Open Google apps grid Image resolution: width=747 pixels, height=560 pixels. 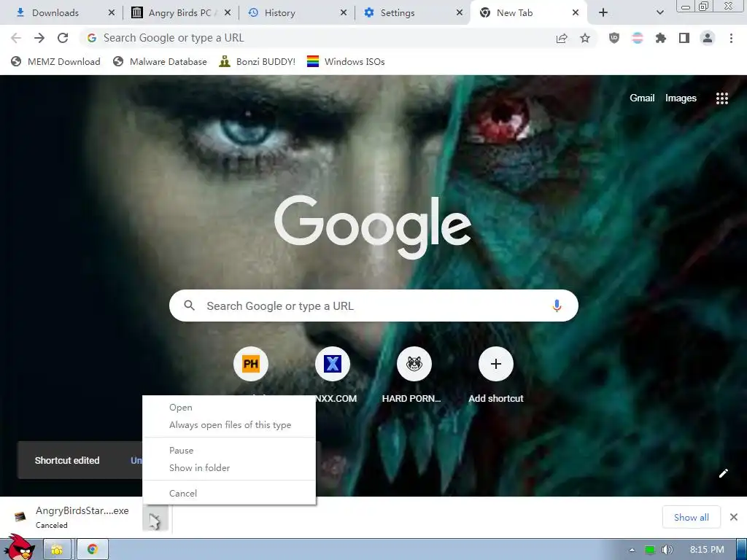tap(721, 98)
